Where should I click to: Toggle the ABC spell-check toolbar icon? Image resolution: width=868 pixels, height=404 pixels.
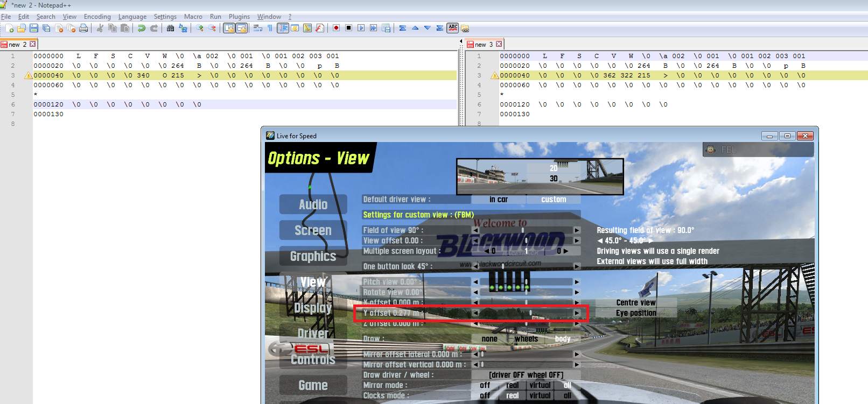click(453, 28)
